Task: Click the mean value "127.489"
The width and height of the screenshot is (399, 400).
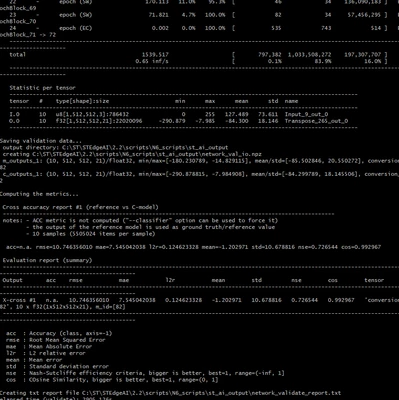Action: point(236,114)
